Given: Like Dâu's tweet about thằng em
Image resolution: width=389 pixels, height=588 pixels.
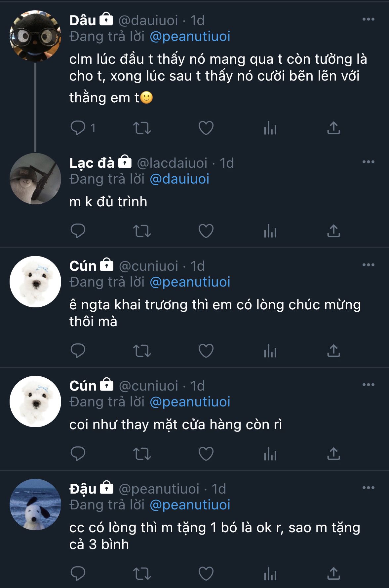Looking at the screenshot, I should (x=206, y=128).
